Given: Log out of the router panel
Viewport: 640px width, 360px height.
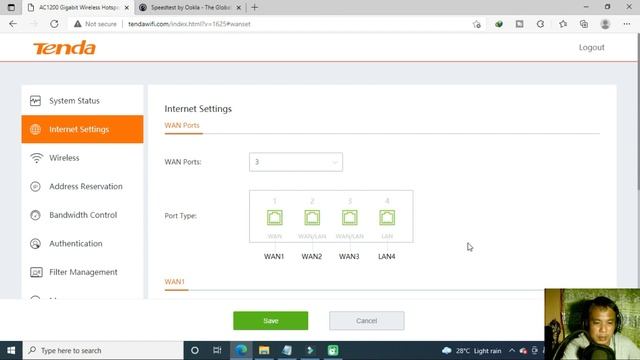Looking at the screenshot, I should click(591, 47).
